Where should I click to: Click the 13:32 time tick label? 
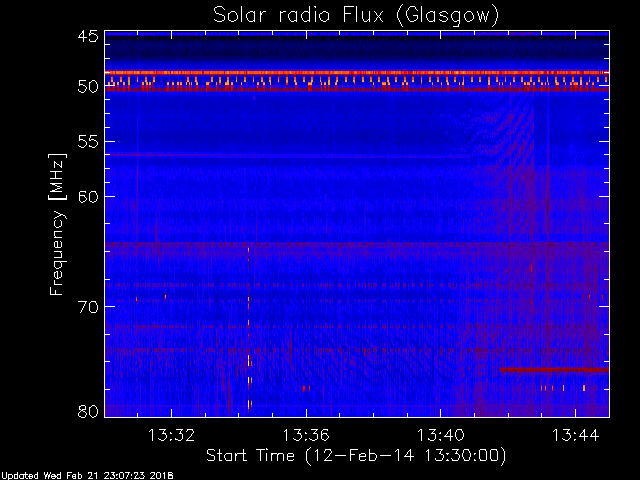pos(171,435)
